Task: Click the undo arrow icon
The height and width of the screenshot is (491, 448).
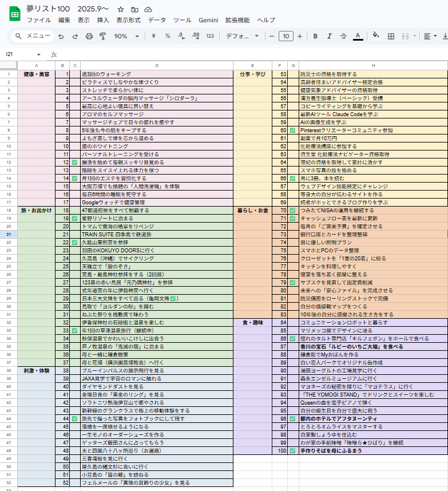Action: click(x=61, y=36)
